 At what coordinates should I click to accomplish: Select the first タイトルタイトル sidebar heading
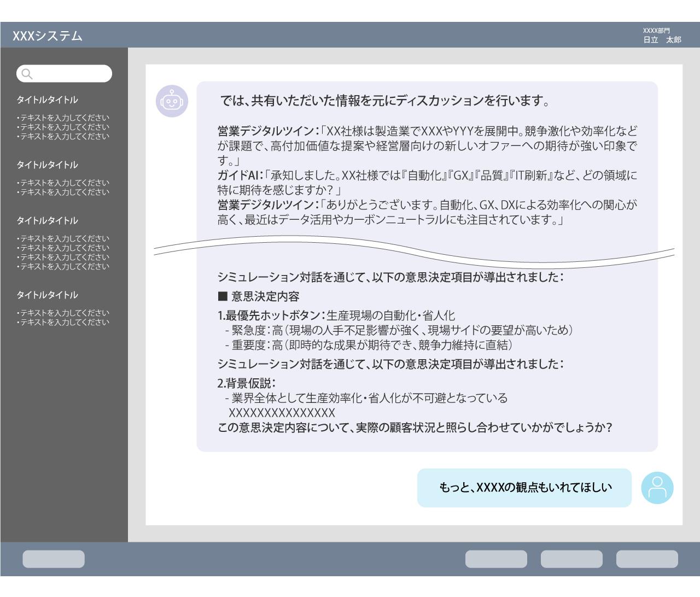[47, 100]
